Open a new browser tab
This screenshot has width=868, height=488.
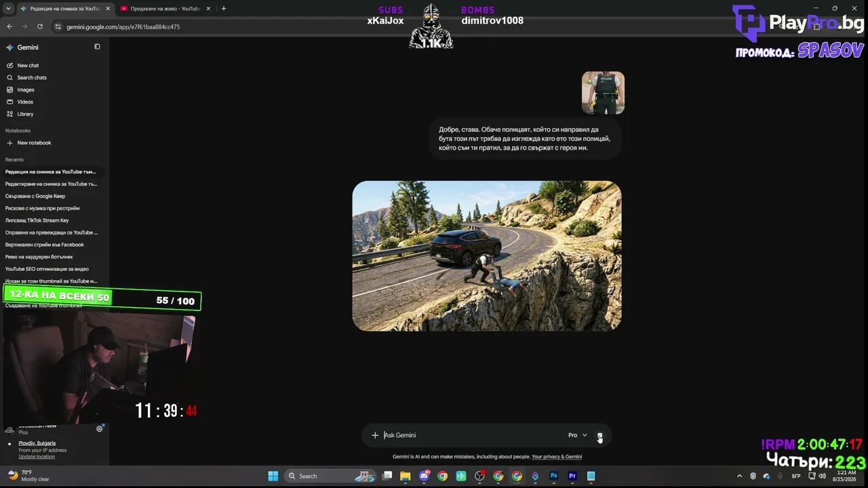224,9
